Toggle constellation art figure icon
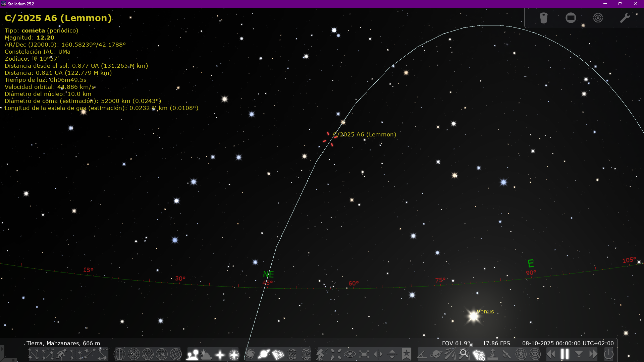This screenshot has height=362, width=644. pyautogui.click(x=61, y=354)
